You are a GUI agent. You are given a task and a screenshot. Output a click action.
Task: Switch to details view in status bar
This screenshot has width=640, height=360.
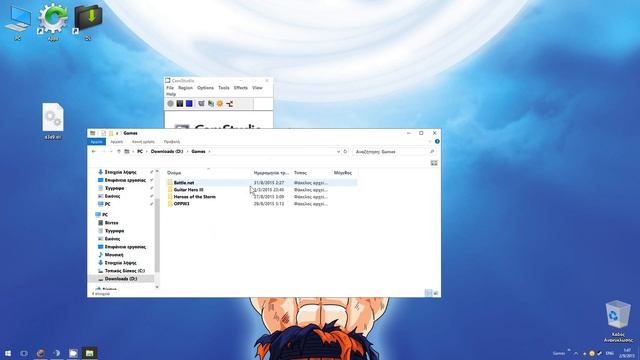(428, 293)
